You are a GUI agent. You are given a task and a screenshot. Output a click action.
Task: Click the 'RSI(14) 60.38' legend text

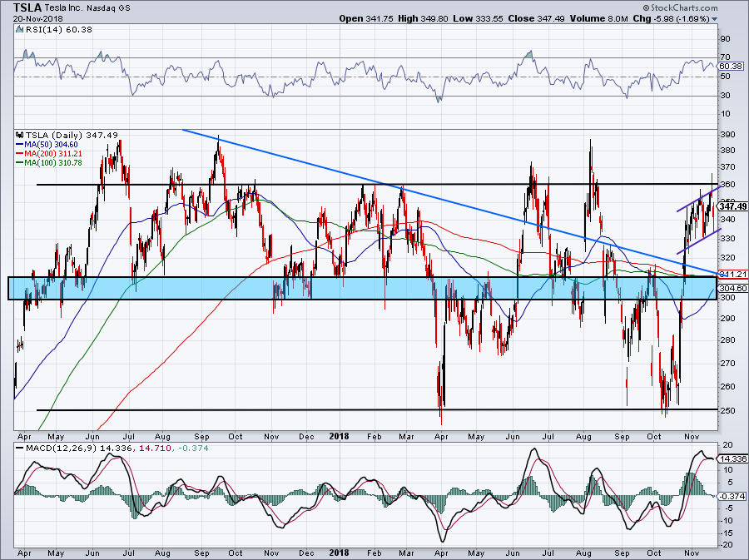[58, 30]
